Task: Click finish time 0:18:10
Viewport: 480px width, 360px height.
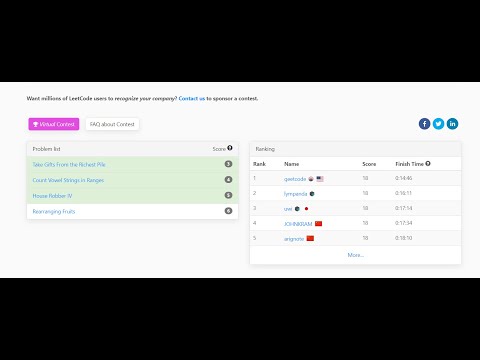Action: 404,238
